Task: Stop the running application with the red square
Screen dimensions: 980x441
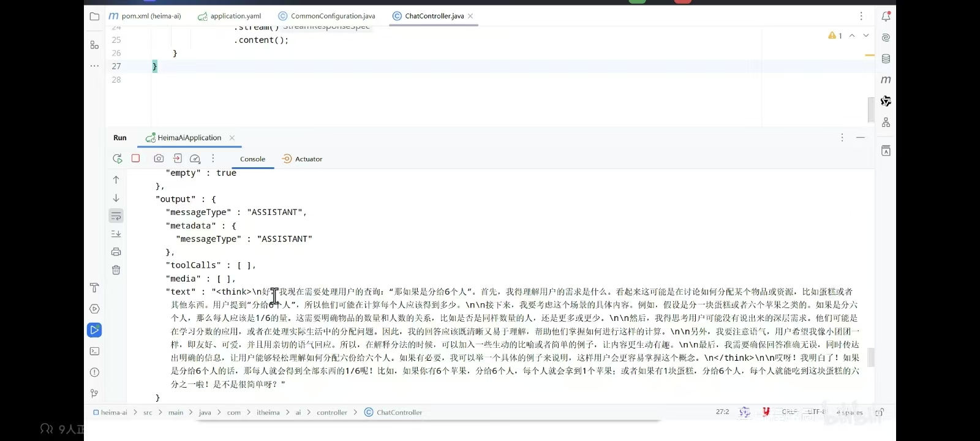Action: [136, 158]
